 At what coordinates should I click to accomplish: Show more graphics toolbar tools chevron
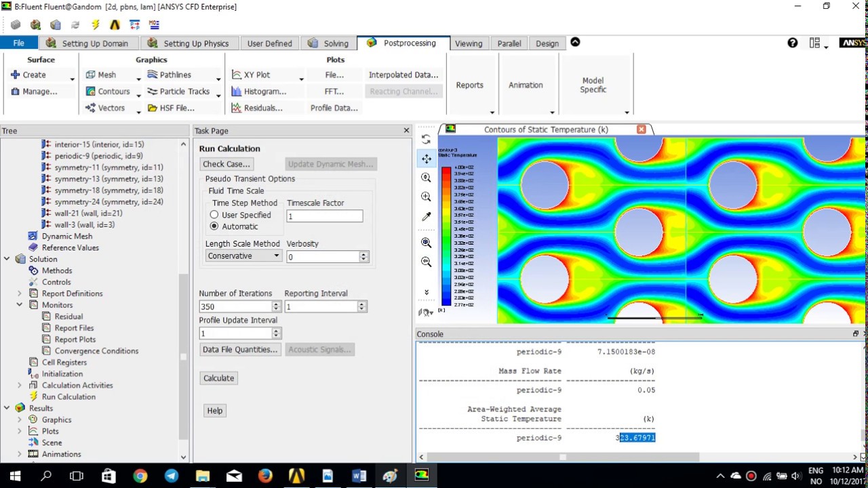[x=426, y=292]
